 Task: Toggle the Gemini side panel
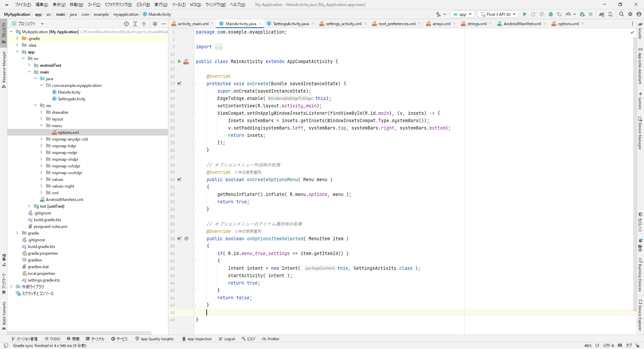point(640,101)
